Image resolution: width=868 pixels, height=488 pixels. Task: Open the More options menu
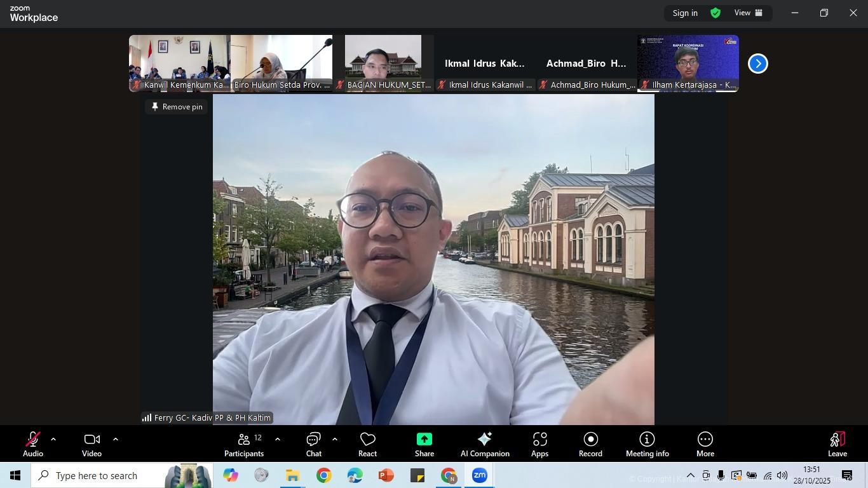point(705,444)
